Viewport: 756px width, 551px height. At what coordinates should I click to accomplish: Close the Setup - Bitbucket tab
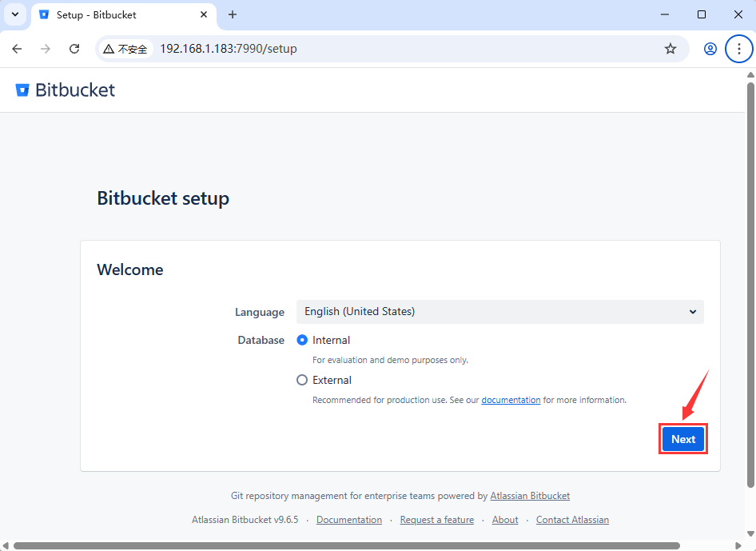click(204, 14)
